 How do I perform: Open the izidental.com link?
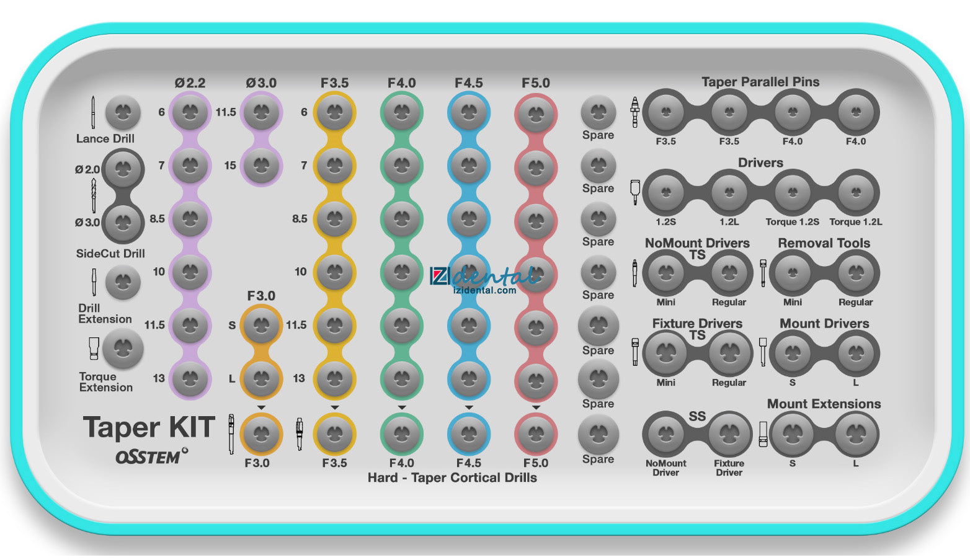coord(484,290)
